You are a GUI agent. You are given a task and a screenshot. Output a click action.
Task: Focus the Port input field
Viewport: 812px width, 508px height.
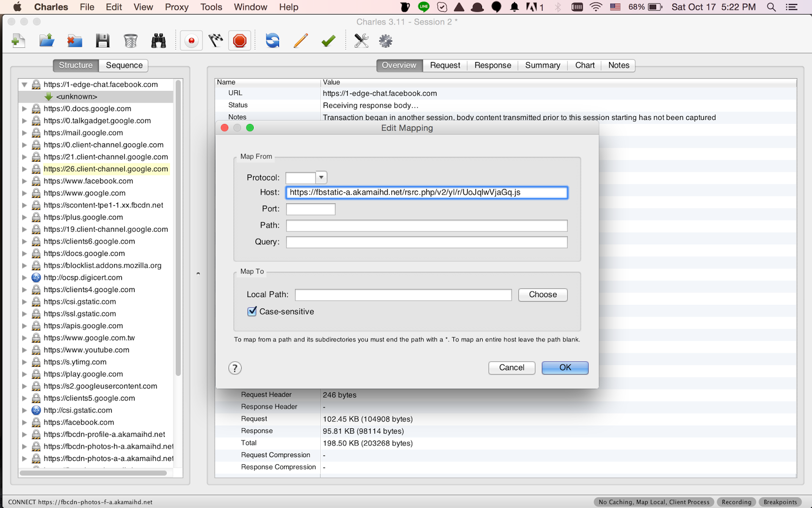point(311,209)
